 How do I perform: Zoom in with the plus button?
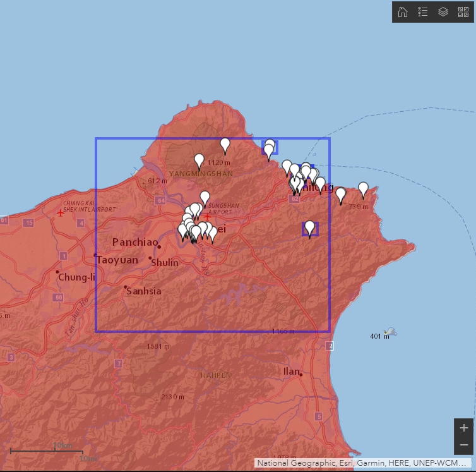[x=463, y=428]
